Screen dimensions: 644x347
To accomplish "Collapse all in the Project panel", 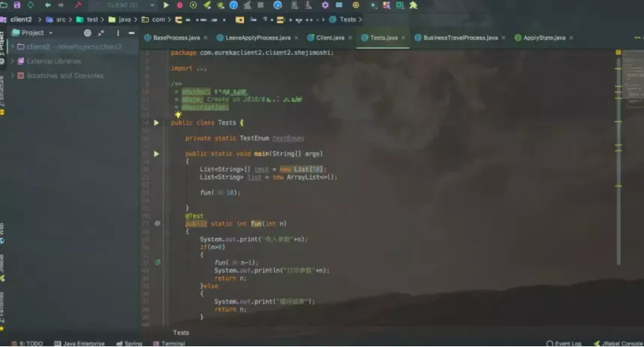I will pyautogui.click(x=101, y=32).
